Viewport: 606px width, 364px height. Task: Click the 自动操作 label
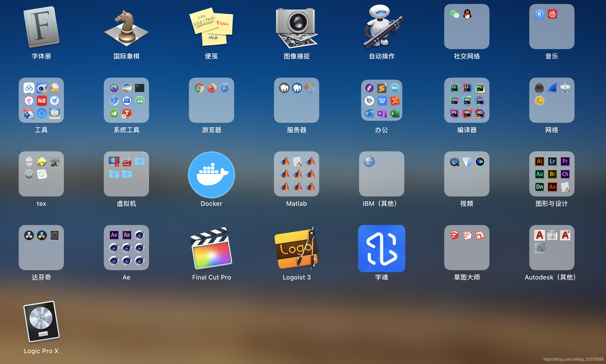382,56
